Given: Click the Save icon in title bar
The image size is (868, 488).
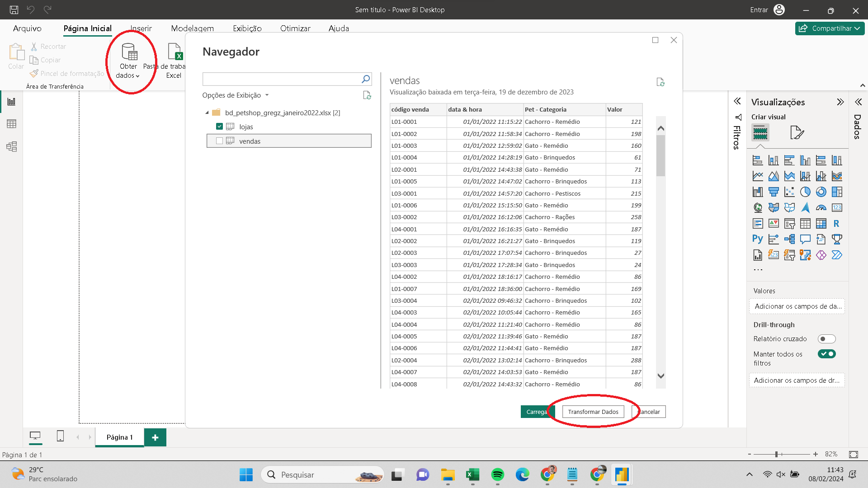Looking at the screenshot, I should click(14, 9).
